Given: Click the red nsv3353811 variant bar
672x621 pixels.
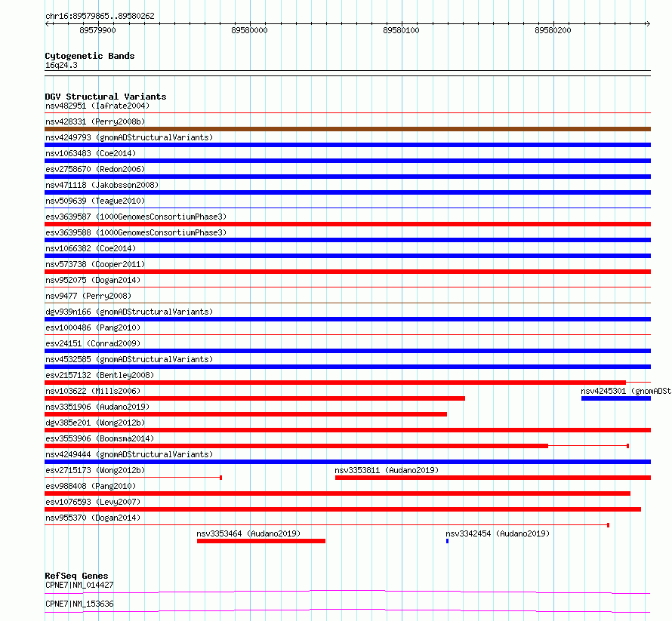Looking at the screenshot, I should [493, 478].
